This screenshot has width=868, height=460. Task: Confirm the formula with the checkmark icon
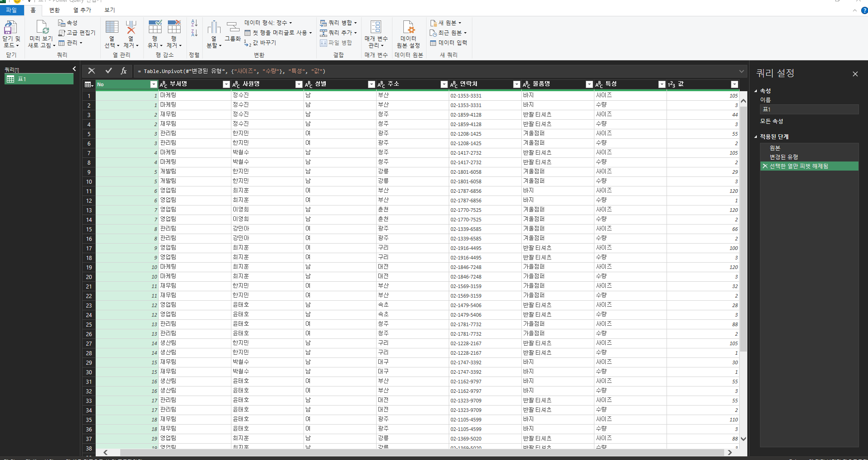coord(108,71)
